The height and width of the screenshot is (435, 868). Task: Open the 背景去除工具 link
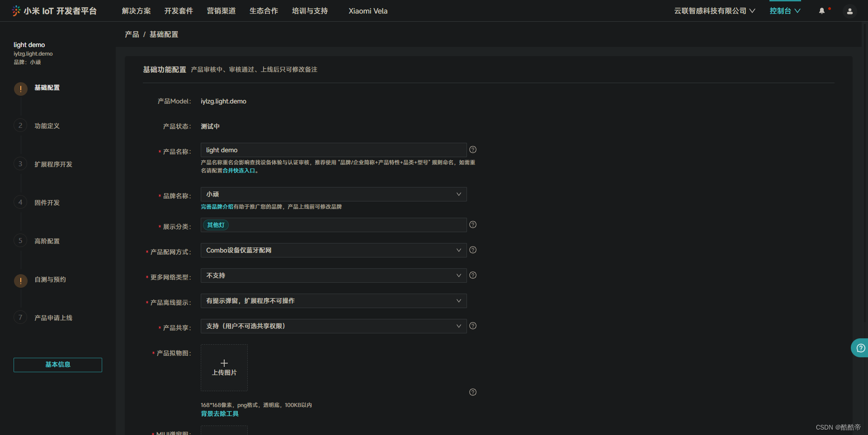[x=220, y=414]
